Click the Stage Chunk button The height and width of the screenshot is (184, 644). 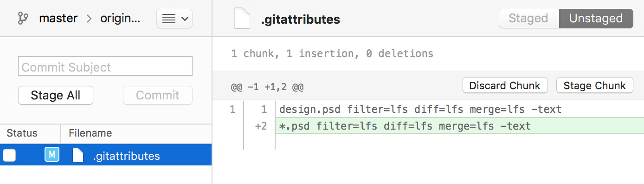tap(594, 85)
